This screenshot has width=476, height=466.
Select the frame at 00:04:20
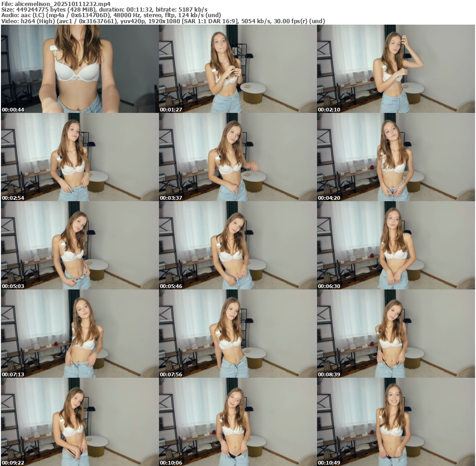point(396,157)
